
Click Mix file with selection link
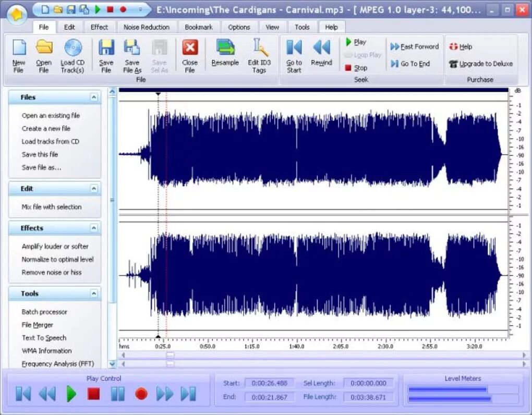tap(52, 207)
